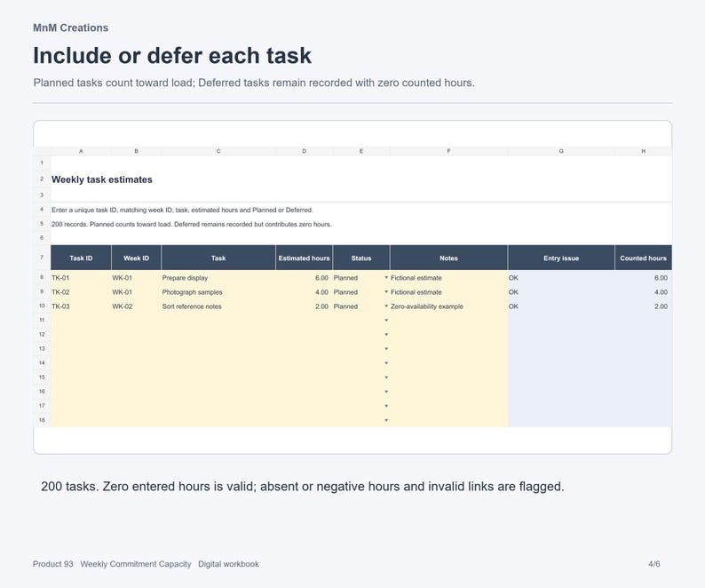The width and height of the screenshot is (705, 588).
Task: Select column B header
Action: pyautogui.click(x=136, y=151)
